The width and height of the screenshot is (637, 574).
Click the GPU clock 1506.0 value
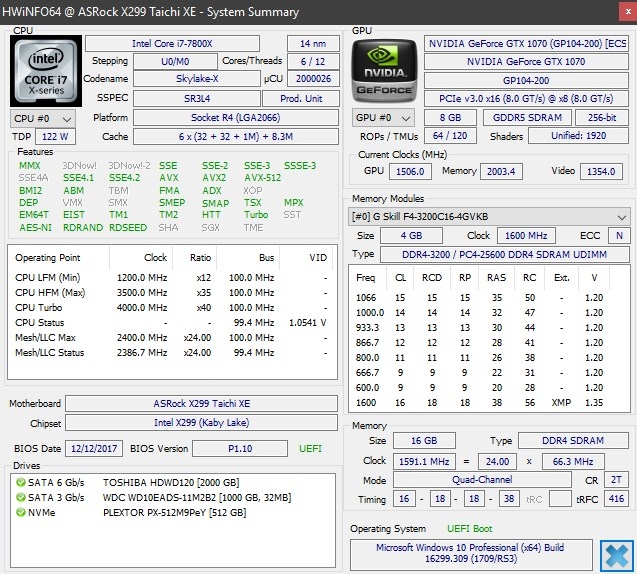pos(410,171)
